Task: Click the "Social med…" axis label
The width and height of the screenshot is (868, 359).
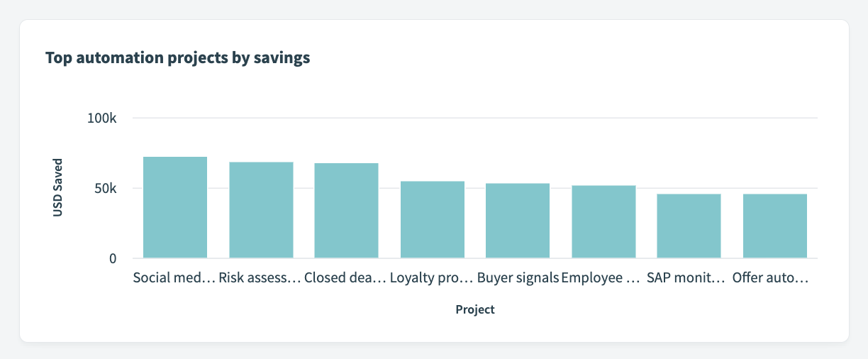Action: tap(174, 278)
